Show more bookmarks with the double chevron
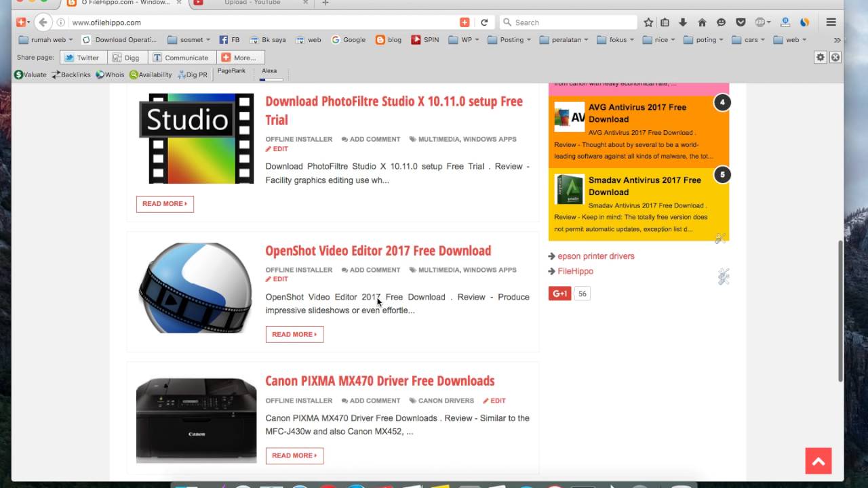The height and width of the screenshot is (488, 868). point(837,40)
